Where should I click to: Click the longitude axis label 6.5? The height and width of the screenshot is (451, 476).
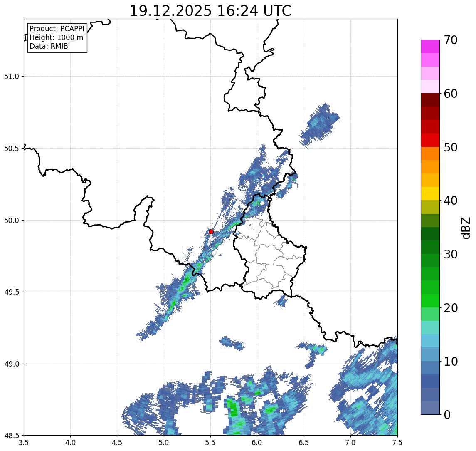click(x=304, y=443)
